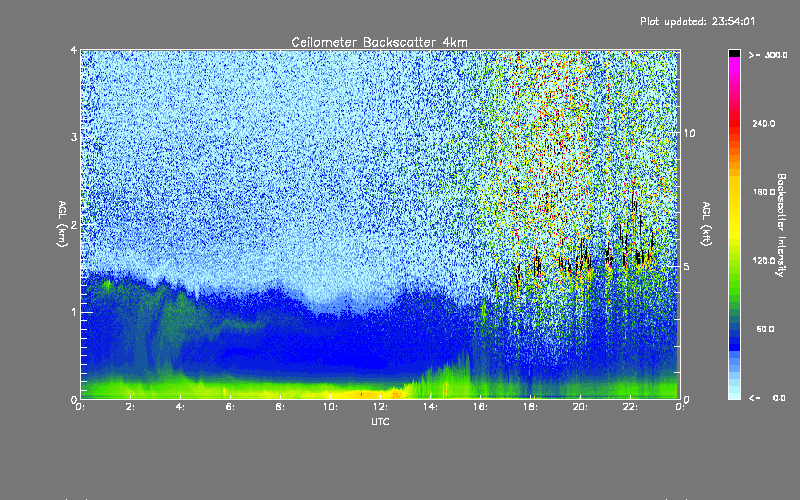Click the final "0:" tick after 22:
Image resolution: width=800 pixels, height=500 pixels.
[680, 407]
